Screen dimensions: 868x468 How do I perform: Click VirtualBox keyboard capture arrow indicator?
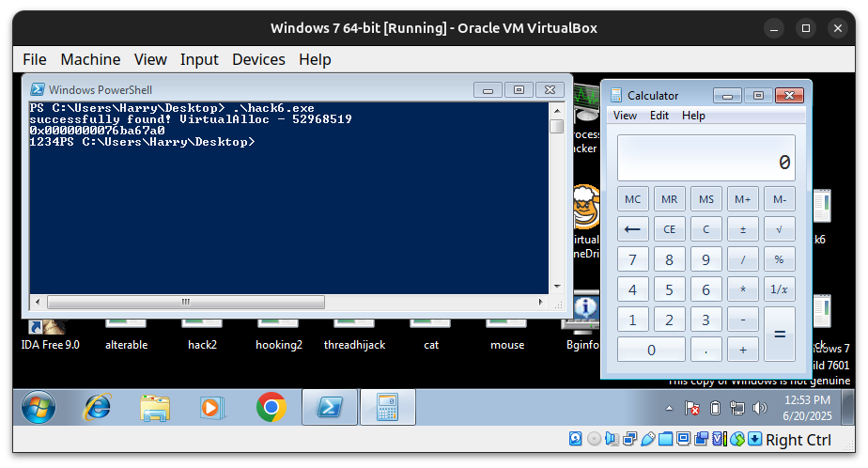[x=755, y=439]
